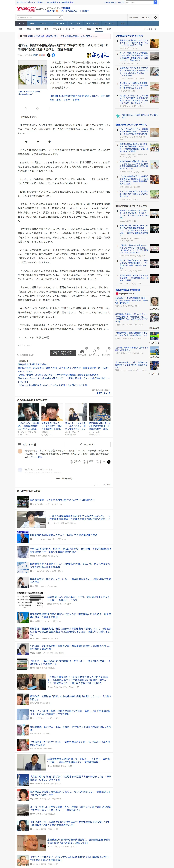Click publisher link よろず〜ニュース below update time

click(103, 393)
